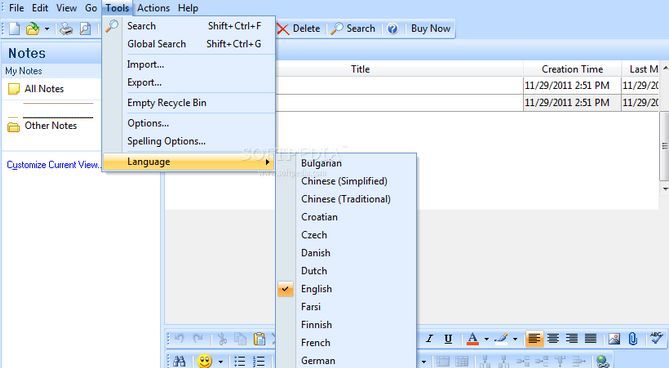Sort by Creation Time column header

(572, 69)
